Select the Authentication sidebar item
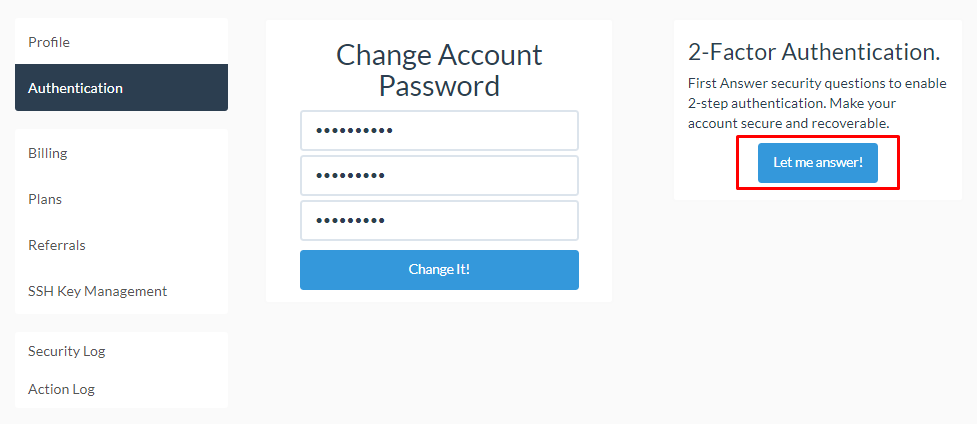The image size is (977, 424). (x=75, y=88)
